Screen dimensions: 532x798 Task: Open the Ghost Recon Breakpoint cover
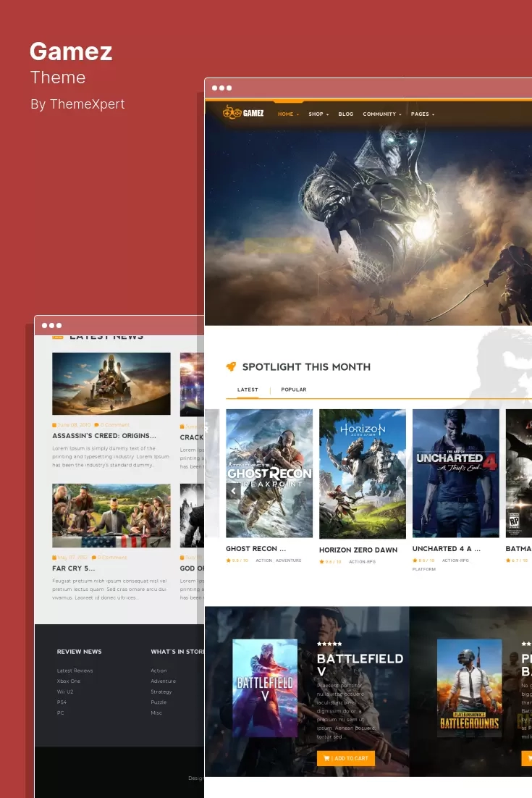[x=269, y=474]
